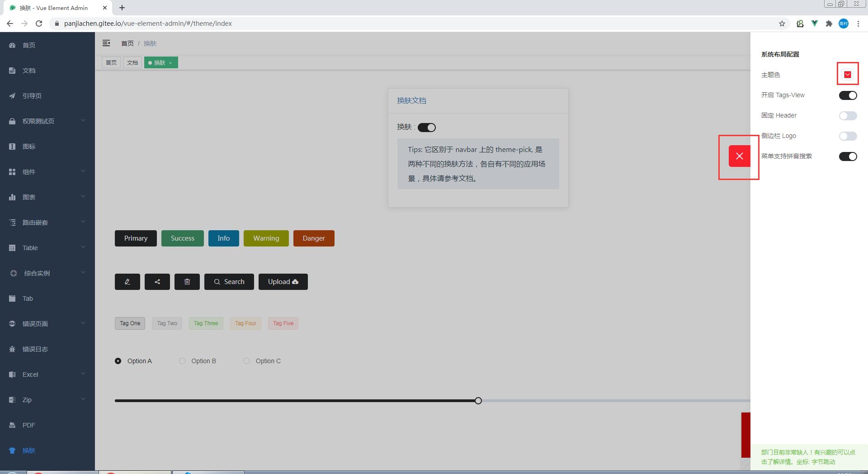Toggle the 换肤 theme switch

[x=427, y=128]
